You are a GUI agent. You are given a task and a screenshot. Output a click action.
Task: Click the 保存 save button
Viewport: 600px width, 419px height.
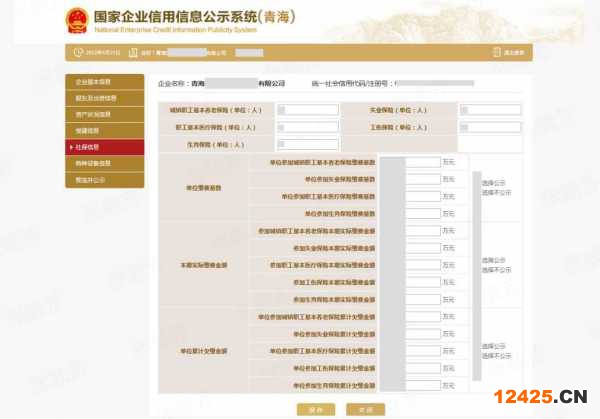pos(316,410)
